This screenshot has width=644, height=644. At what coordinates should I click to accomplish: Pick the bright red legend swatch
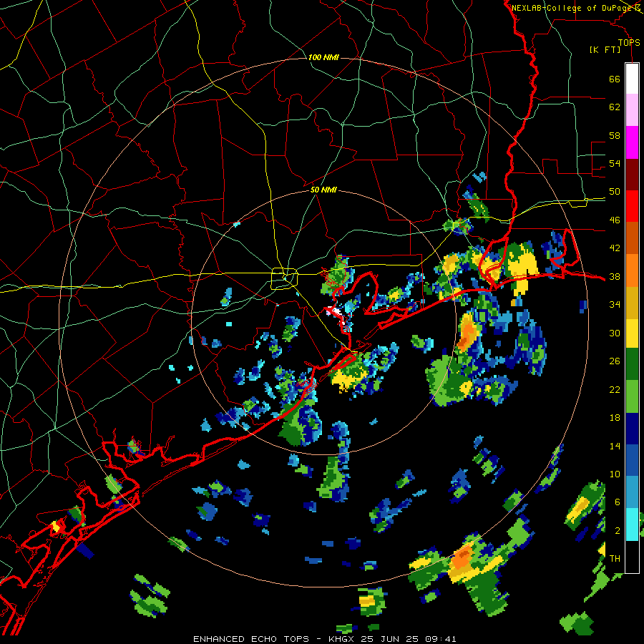[x=632, y=206]
